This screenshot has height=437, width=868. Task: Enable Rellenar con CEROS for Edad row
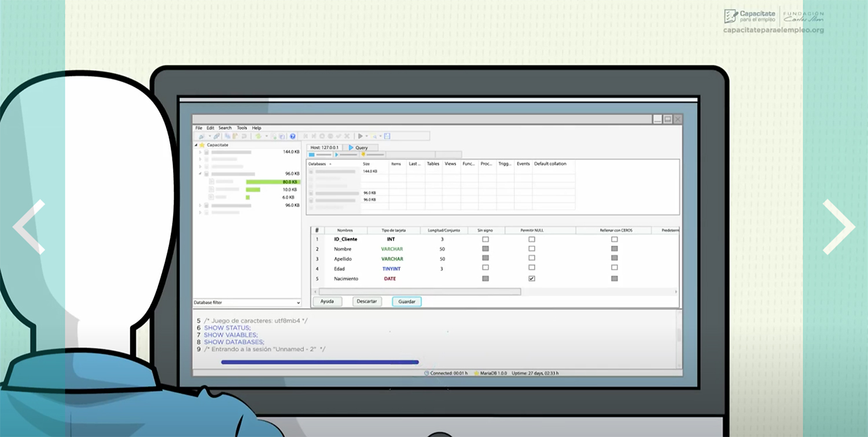coord(615,268)
